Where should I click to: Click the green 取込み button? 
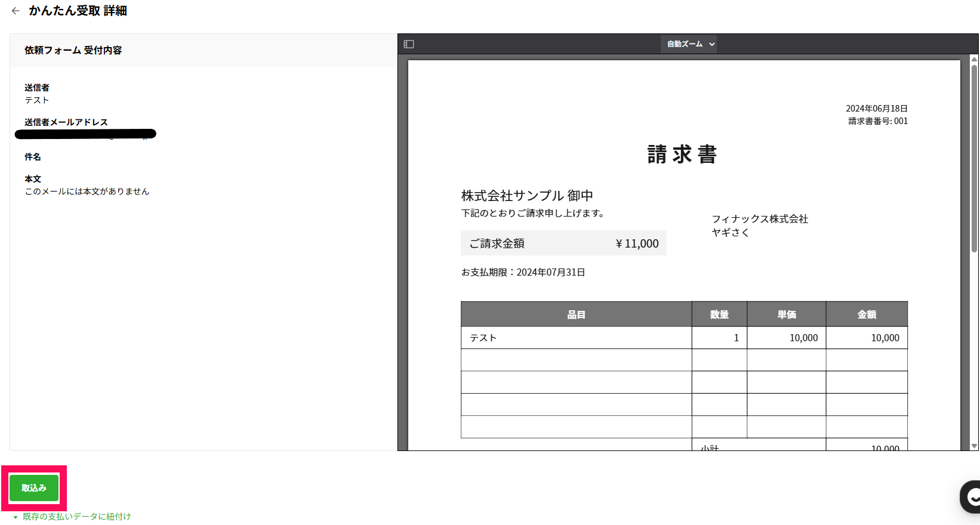[34, 488]
